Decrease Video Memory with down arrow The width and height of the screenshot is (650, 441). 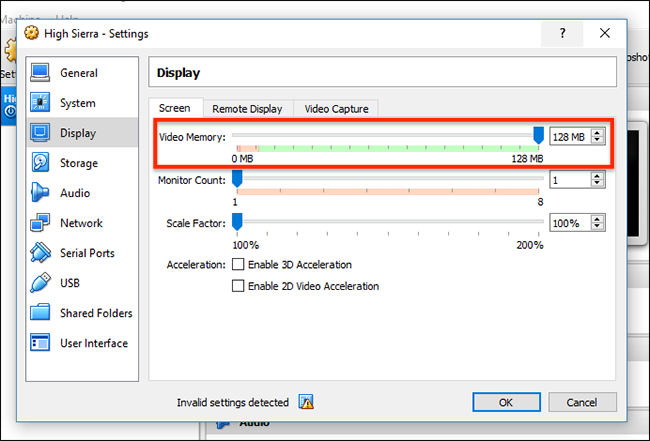[597, 140]
